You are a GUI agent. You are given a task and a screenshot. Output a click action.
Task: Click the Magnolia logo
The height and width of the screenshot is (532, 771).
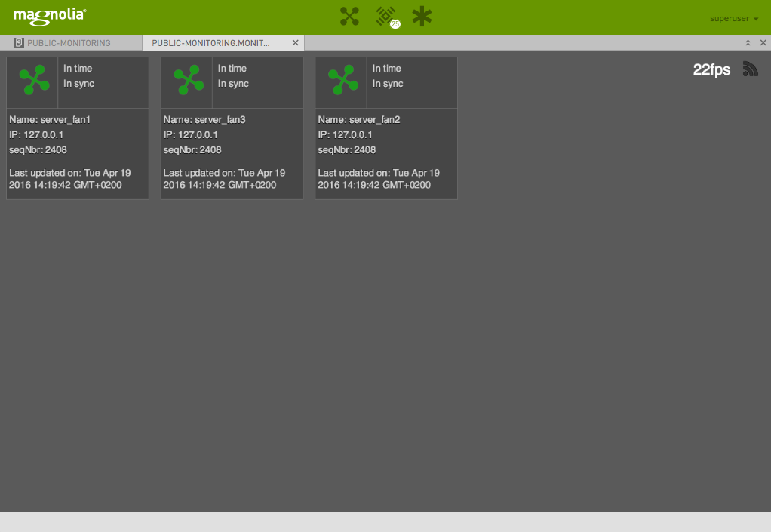coord(50,15)
